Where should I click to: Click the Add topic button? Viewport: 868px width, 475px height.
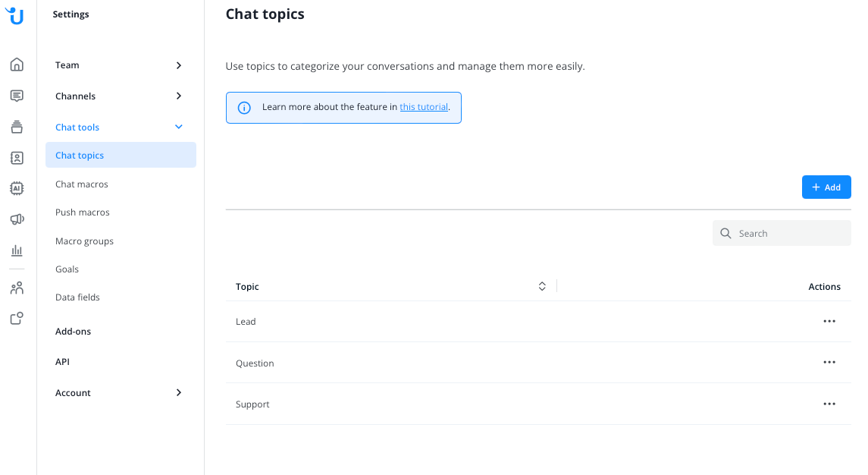[x=826, y=187]
